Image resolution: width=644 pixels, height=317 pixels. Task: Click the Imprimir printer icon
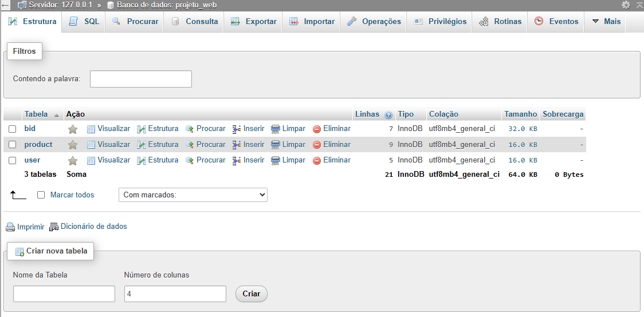tap(10, 227)
